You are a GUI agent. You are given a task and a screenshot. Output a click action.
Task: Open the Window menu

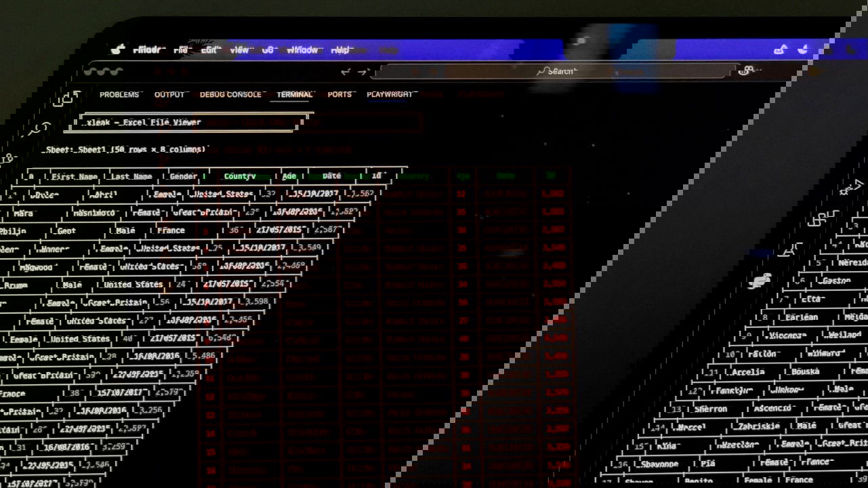pyautogui.click(x=302, y=50)
